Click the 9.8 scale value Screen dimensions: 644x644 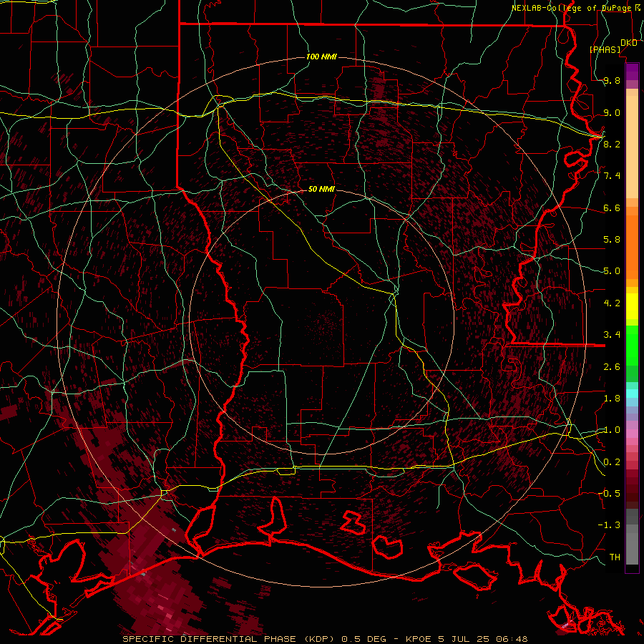pyautogui.click(x=612, y=81)
